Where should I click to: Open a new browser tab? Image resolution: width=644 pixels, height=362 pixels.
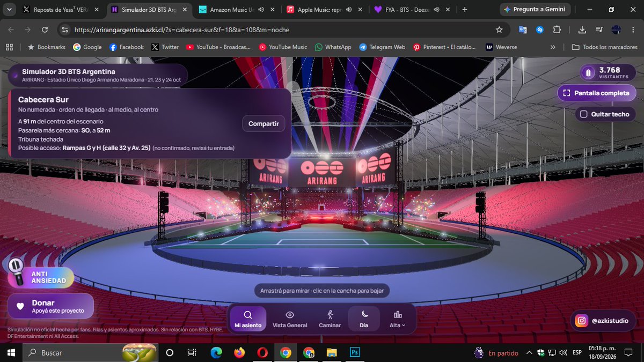coord(465,10)
